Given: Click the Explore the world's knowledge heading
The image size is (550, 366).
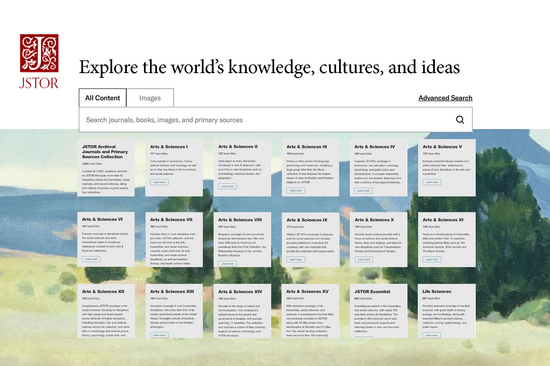Looking at the screenshot, I should (x=269, y=67).
